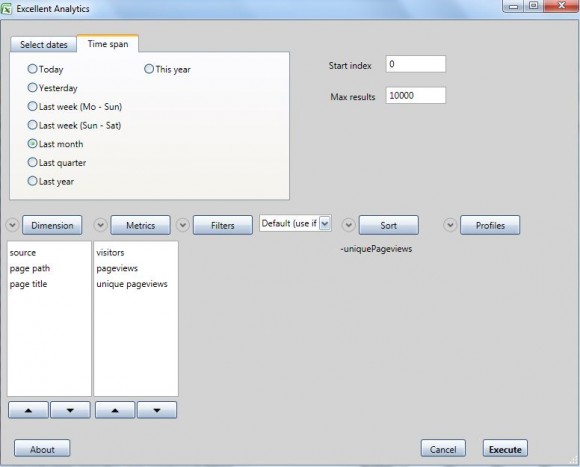Move selected metric down with arrow button
The image size is (580, 467).
point(157,410)
